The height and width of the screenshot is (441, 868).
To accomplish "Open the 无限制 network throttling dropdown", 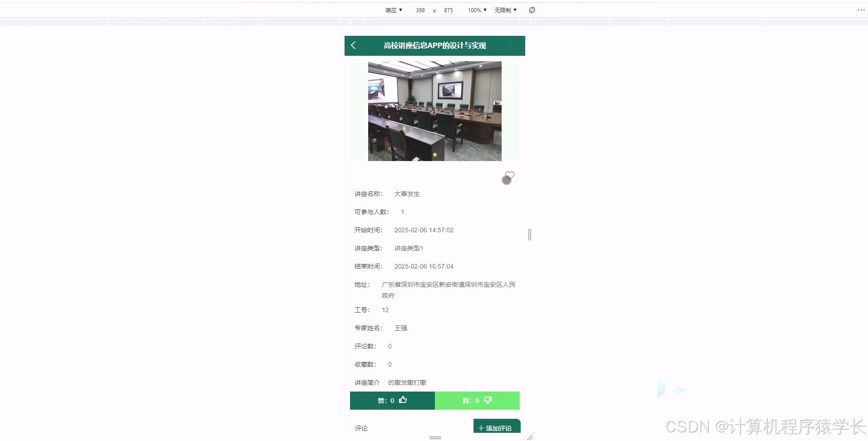I will pyautogui.click(x=505, y=10).
